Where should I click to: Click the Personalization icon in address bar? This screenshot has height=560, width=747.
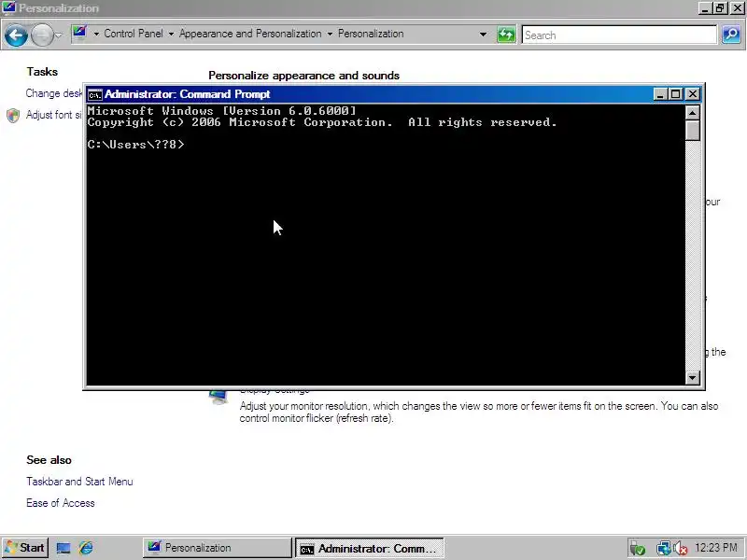pyautogui.click(x=79, y=34)
